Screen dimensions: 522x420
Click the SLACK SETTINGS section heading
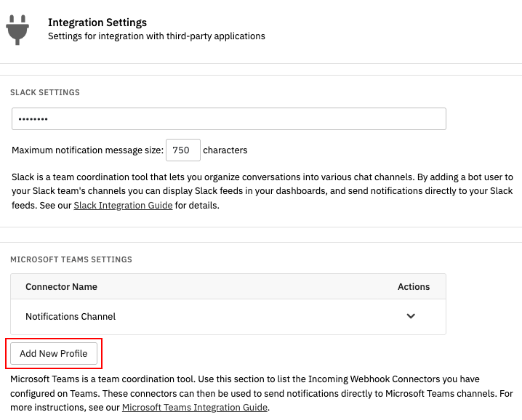click(45, 92)
